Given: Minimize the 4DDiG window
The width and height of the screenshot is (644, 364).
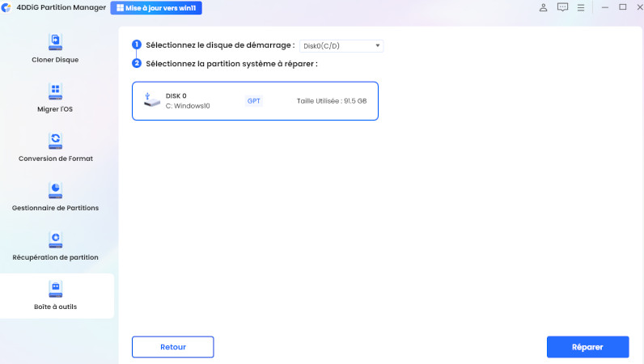Looking at the screenshot, I should [604, 7].
